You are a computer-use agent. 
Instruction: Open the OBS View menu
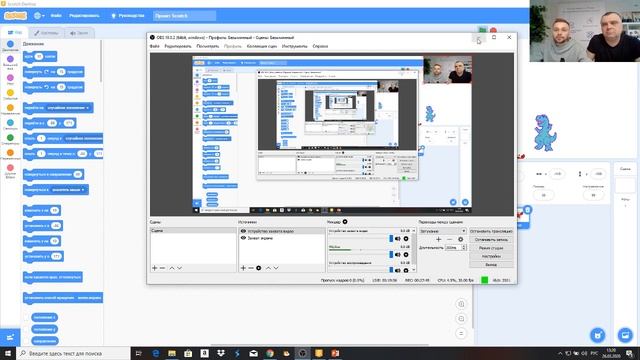click(x=207, y=46)
